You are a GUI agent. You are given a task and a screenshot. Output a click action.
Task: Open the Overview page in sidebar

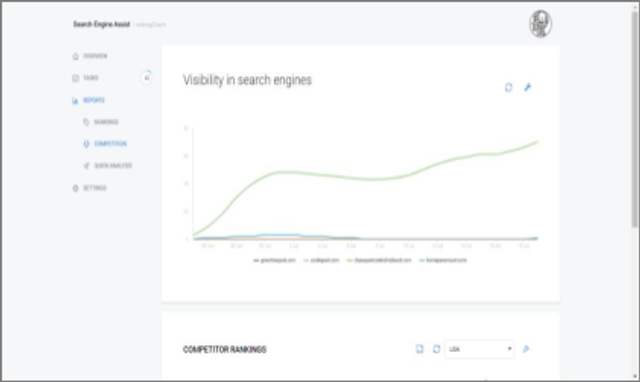[x=95, y=56]
